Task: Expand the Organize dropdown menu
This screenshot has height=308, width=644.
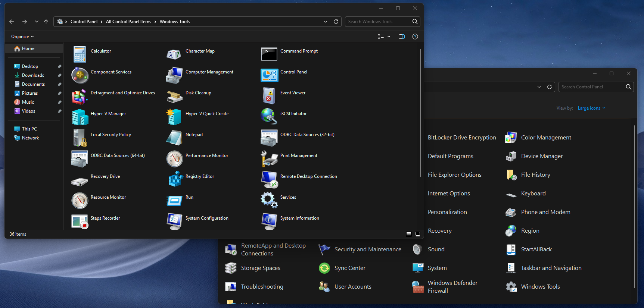Action: click(x=22, y=37)
